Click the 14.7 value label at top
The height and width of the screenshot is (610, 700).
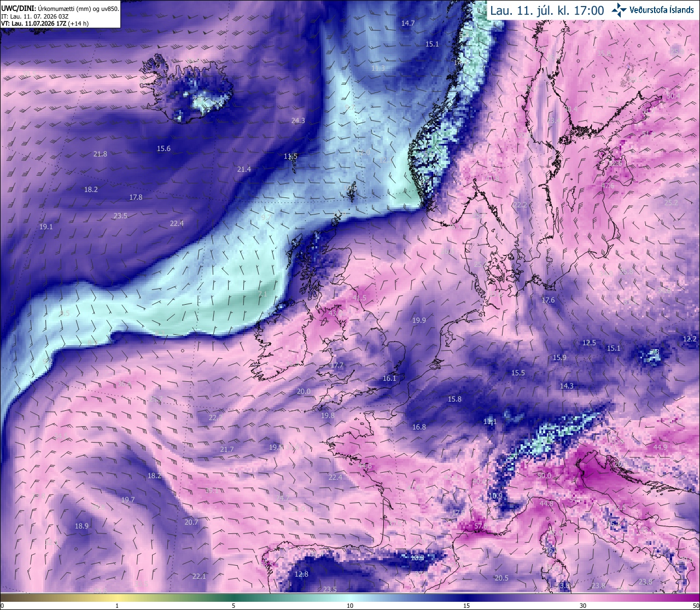408,24
